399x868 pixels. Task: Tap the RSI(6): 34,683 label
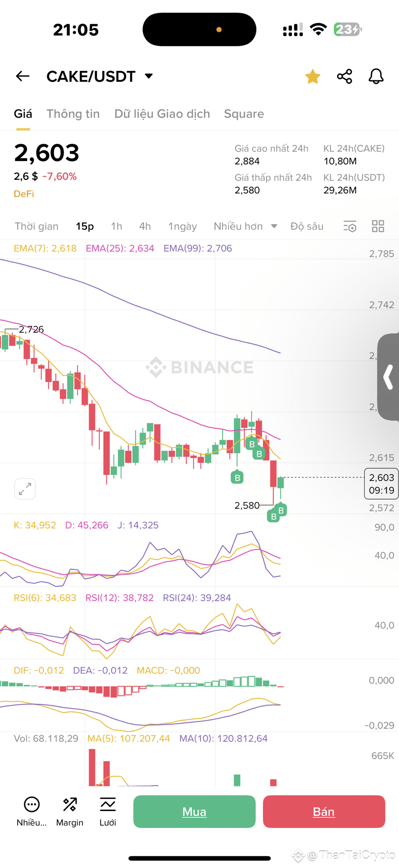(45, 598)
